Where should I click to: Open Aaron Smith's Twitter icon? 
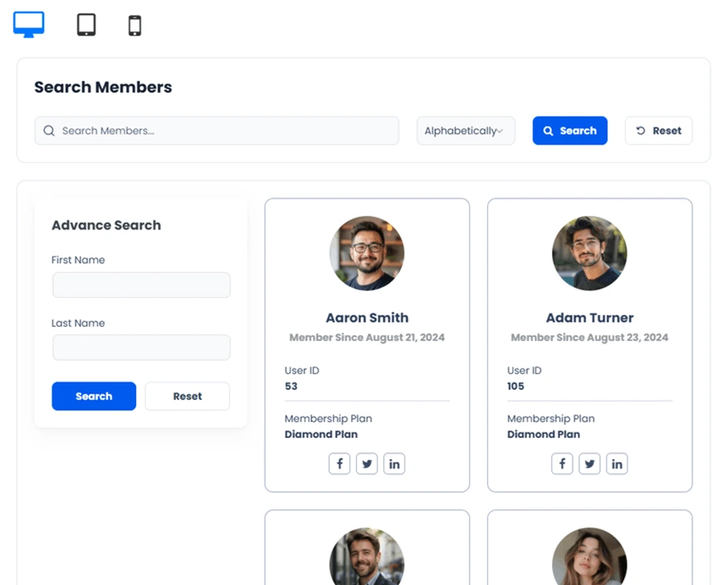367,464
